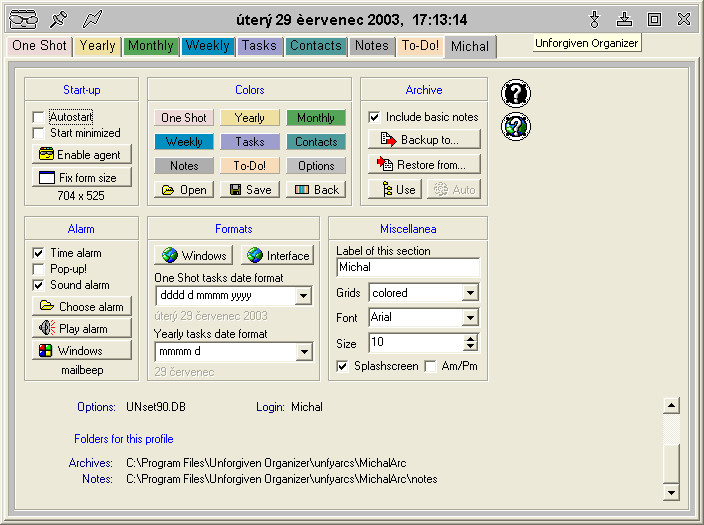Click the Size value field
The height and width of the screenshot is (525, 704).
pos(416,343)
